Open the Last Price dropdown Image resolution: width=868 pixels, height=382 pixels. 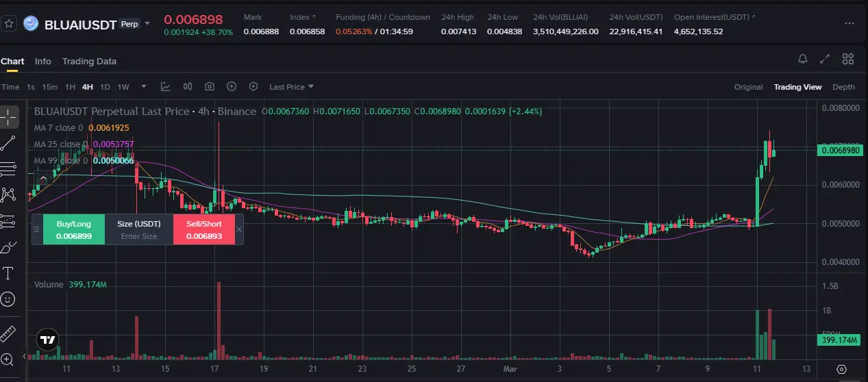point(291,87)
